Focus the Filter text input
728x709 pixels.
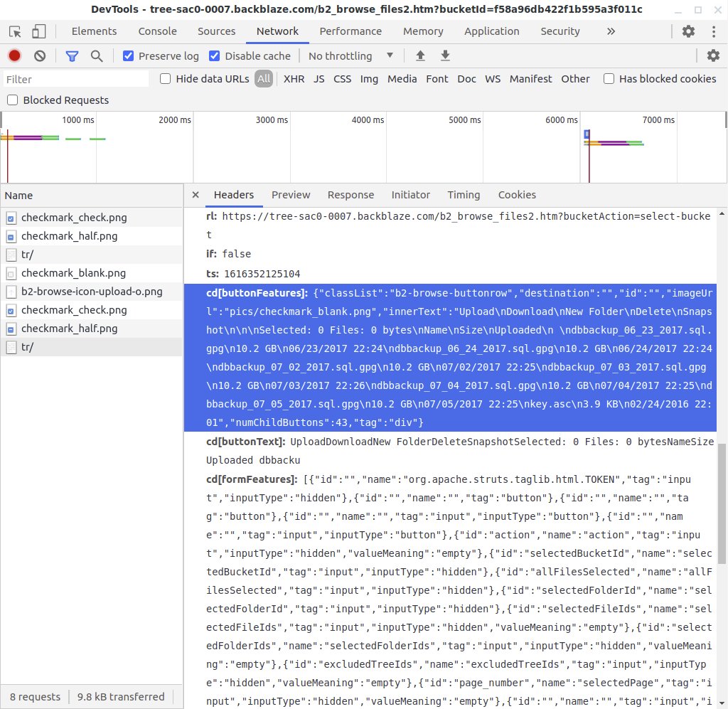pyautogui.click(x=77, y=79)
